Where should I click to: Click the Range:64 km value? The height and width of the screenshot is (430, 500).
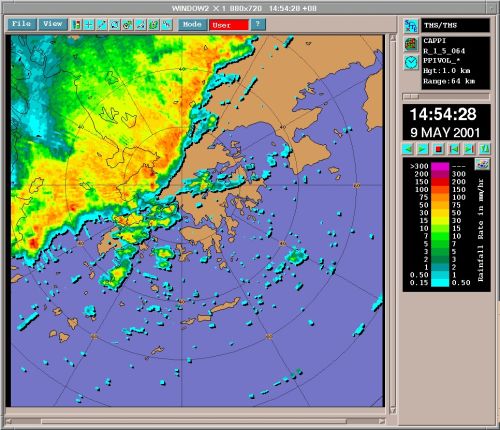coord(449,81)
